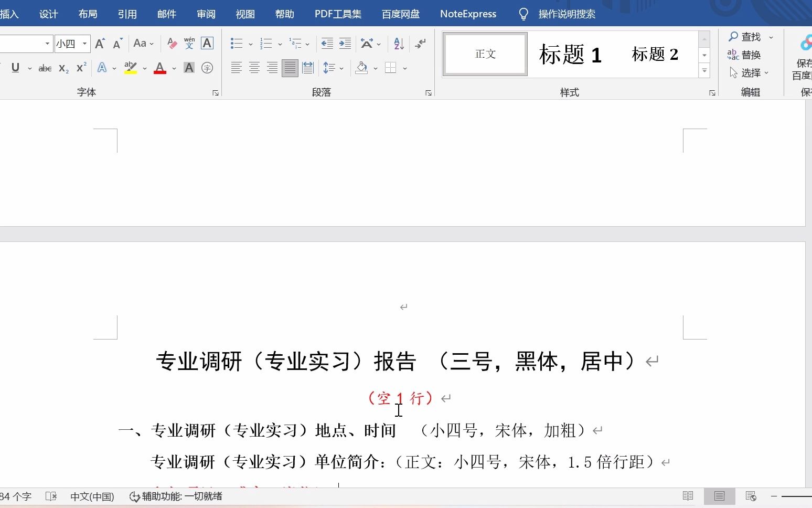Viewport: 812px width, 508px height.
Task: Expand the underline style dropdown arrow
Action: (29, 68)
